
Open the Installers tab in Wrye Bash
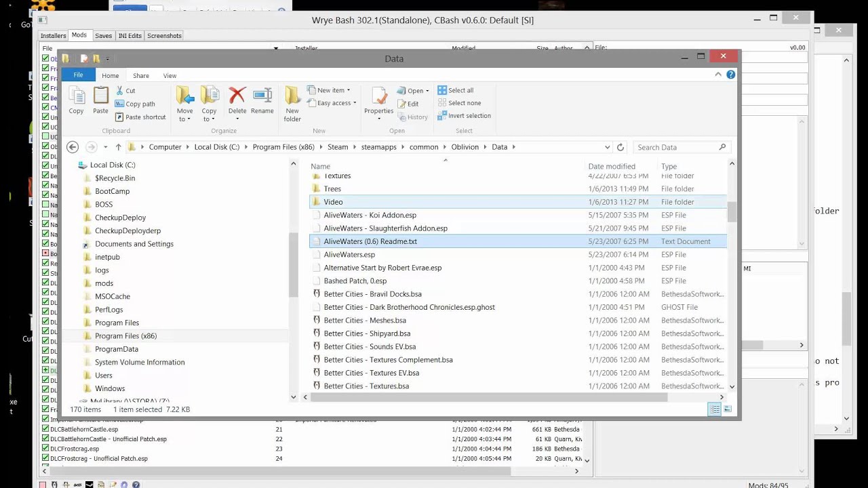(x=54, y=35)
